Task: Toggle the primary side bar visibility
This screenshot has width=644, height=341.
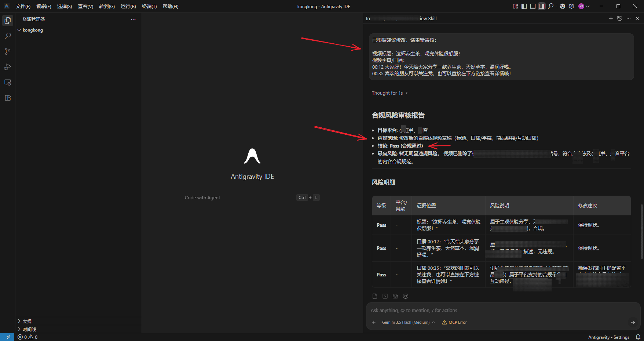Action: [524, 6]
